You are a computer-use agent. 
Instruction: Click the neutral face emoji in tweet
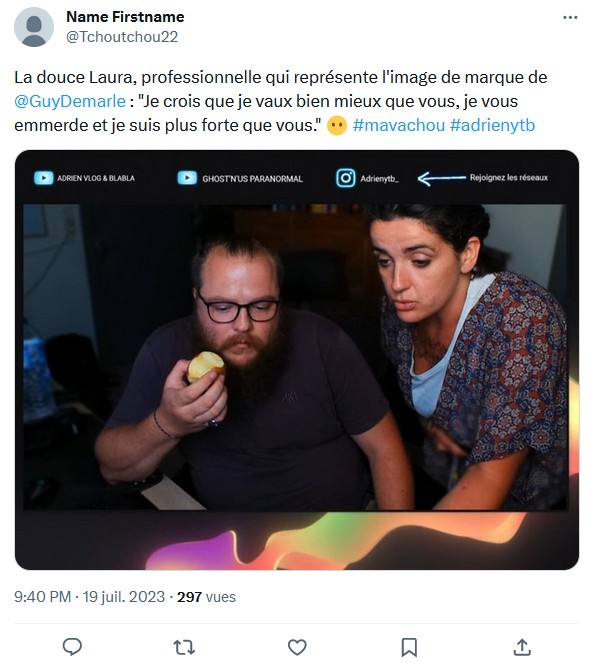point(337,126)
